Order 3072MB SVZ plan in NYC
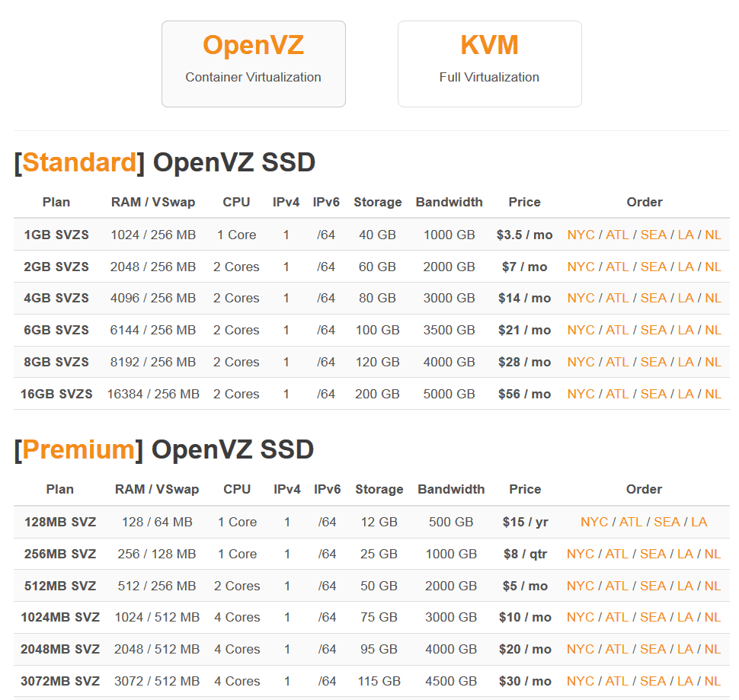This screenshot has width=739, height=700. [581, 681]
